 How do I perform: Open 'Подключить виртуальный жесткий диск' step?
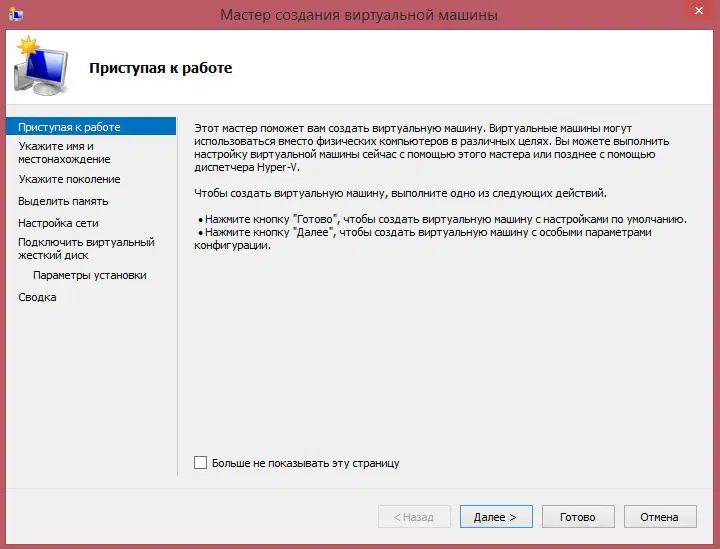[x=86, y=248]
